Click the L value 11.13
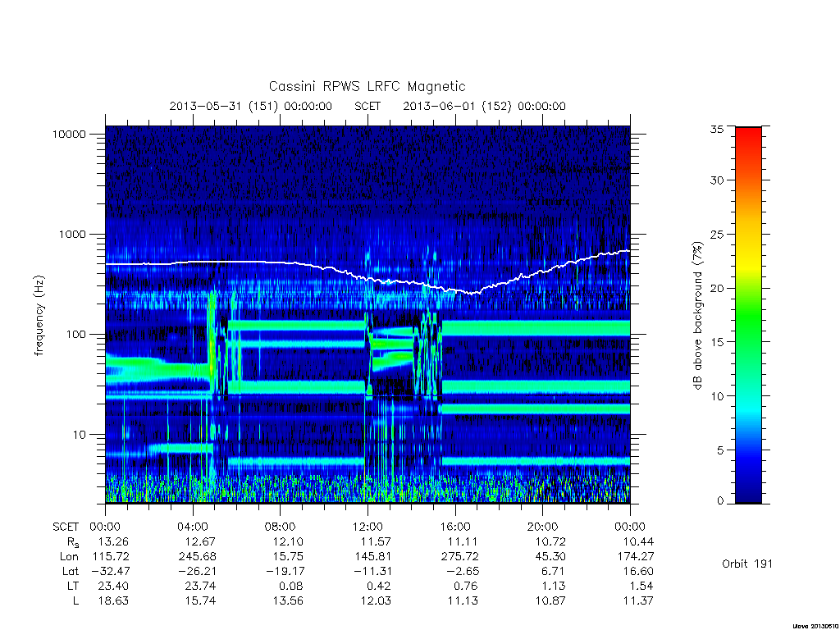840x630 pixels. click(x=463, y=601)
